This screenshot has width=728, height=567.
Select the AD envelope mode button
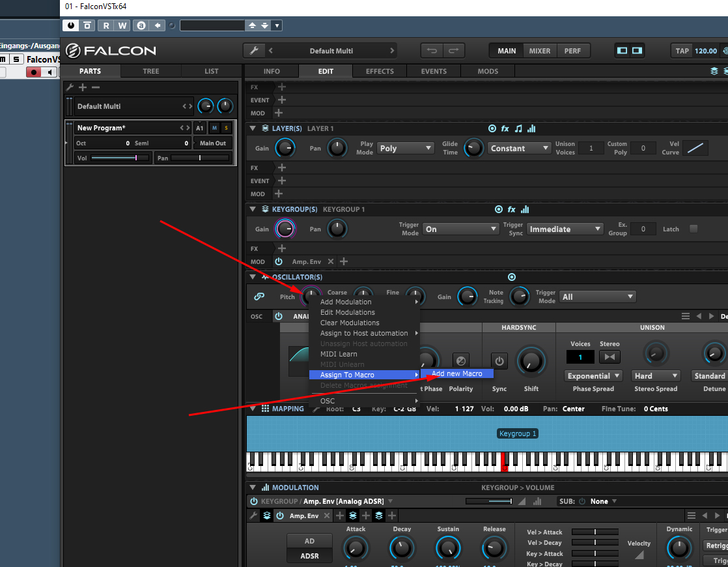[x=310, y=541]
